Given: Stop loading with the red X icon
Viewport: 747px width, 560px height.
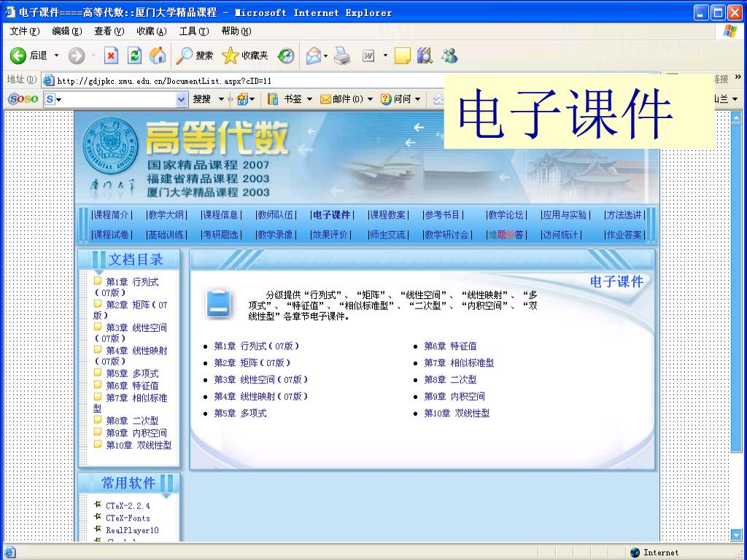Looking at the screenshot, I should pos(111,55).
